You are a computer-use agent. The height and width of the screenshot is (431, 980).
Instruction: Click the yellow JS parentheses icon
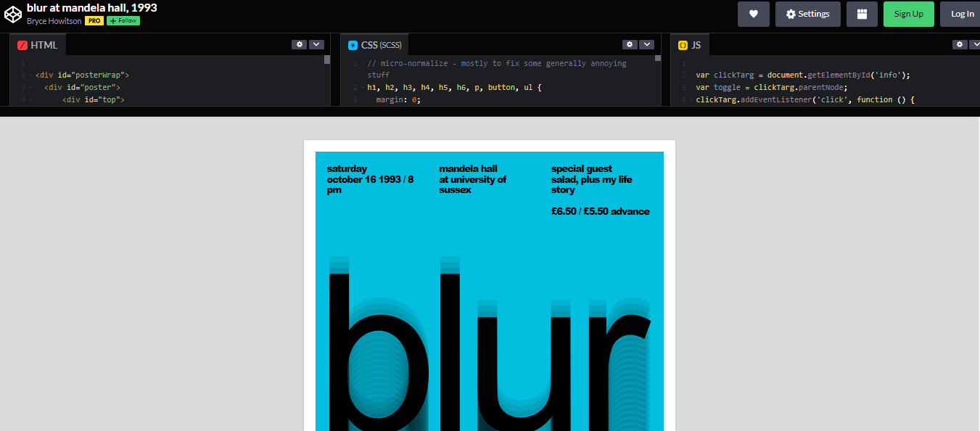pyautogui.click(x=683, y=45)
